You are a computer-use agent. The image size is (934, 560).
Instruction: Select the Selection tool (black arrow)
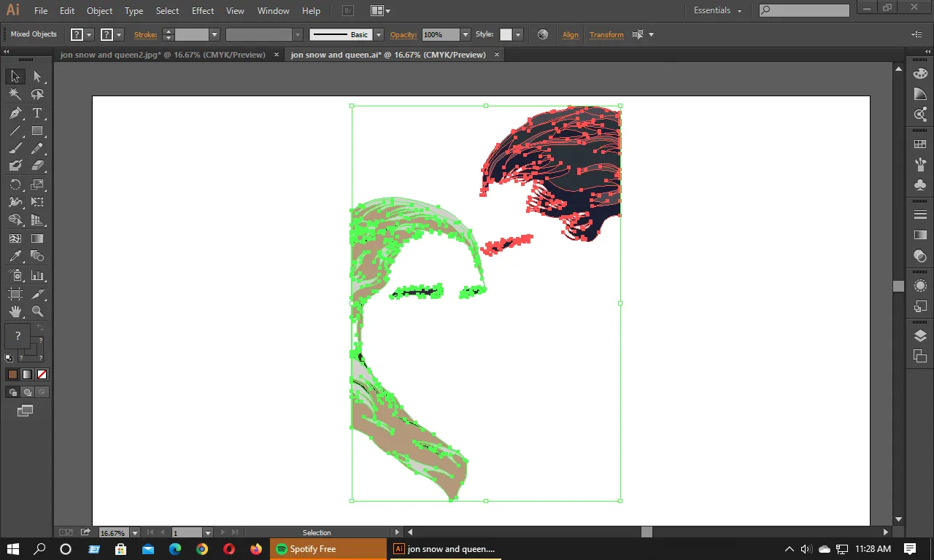[x=15, y=77]
